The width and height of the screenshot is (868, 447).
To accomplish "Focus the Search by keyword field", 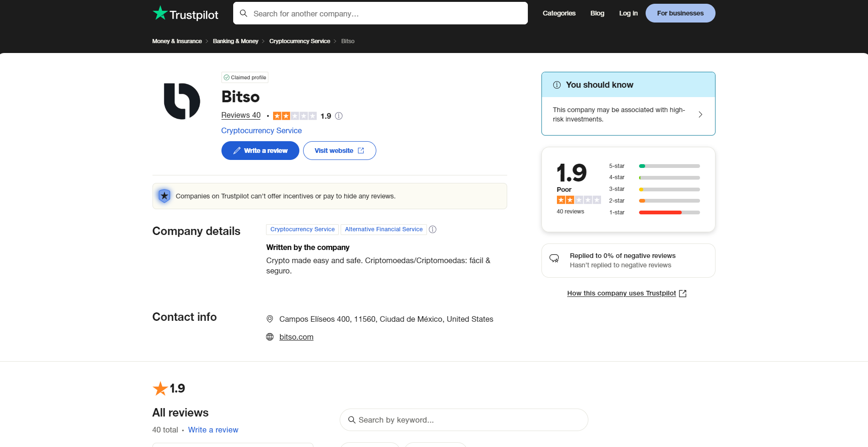I will [464, 420].
